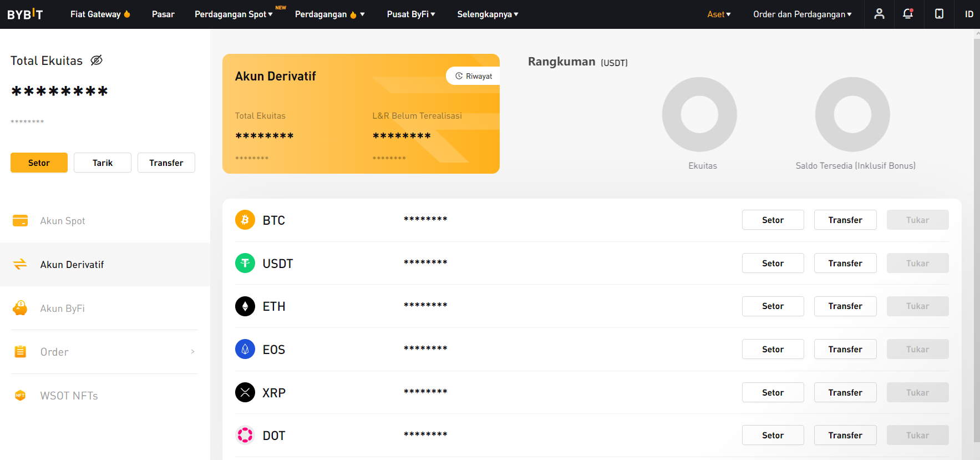This screenshot has width=980, height=460.
Task: Expand Selengkapnya dropdown
Action: pyautogui.click(x=488, y=14)
